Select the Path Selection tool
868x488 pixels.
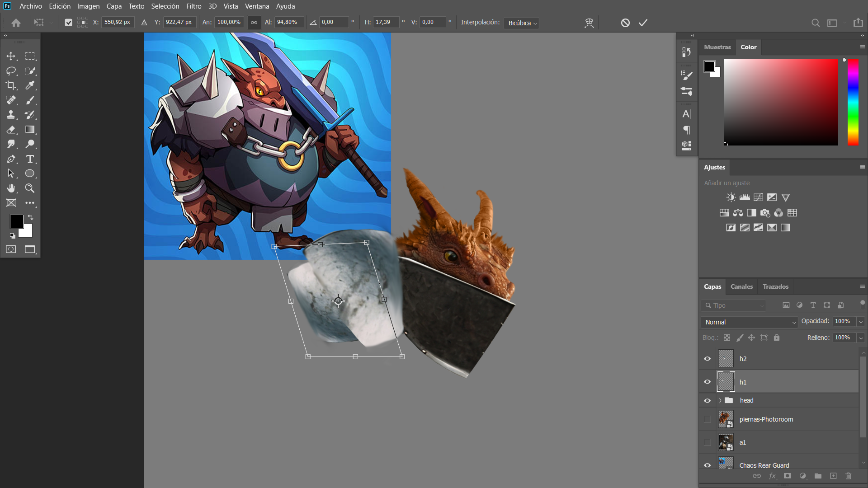pyautogui.click(x=11, y=174)
